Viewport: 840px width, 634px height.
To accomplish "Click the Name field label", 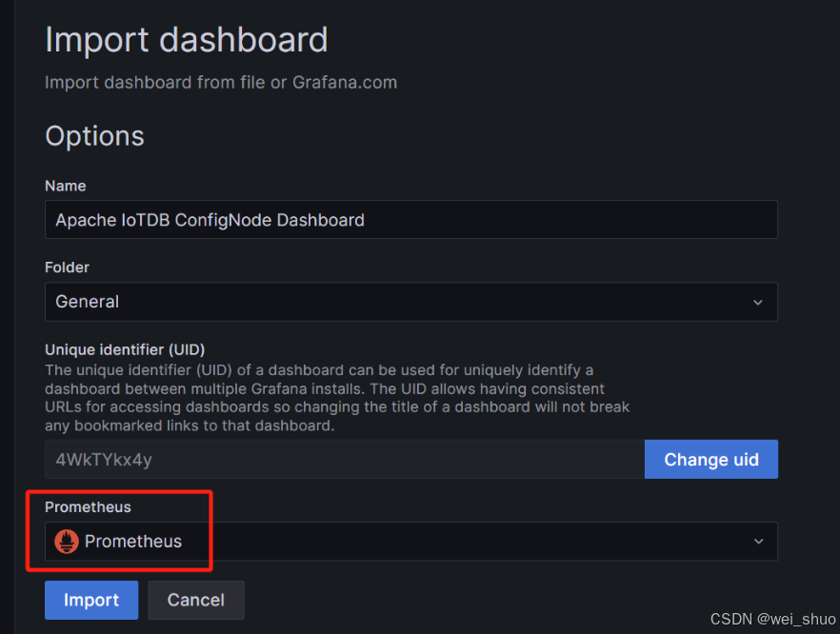I will (x=66, y=186).
